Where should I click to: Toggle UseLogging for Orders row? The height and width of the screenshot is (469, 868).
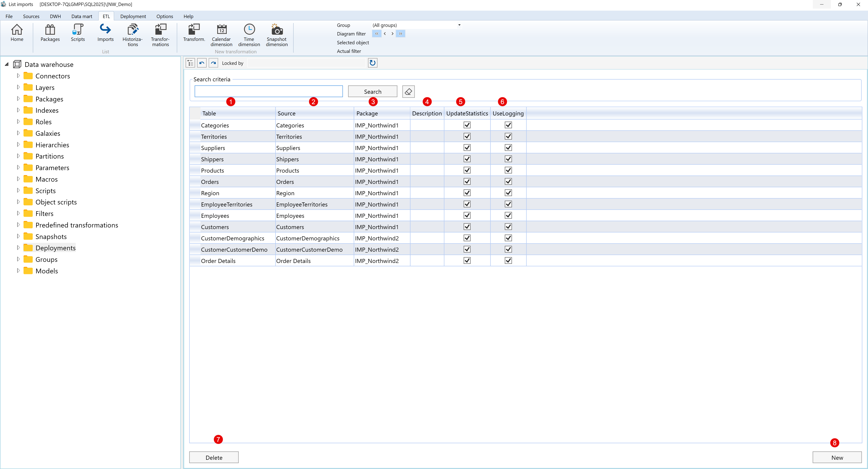pyautogui.click(x=508, y=181)
